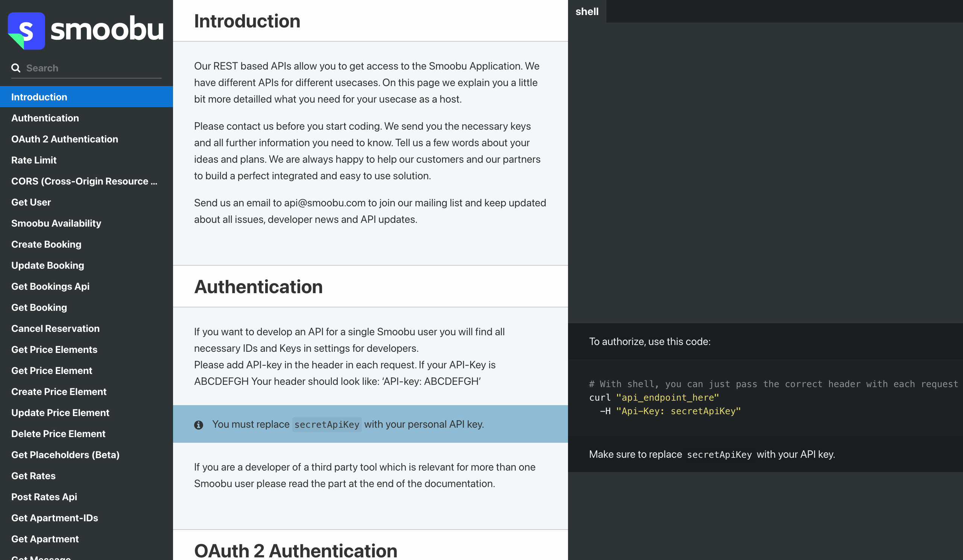Select the shell language tab
The height and width of the screenshot is (560, 963).
587,11
